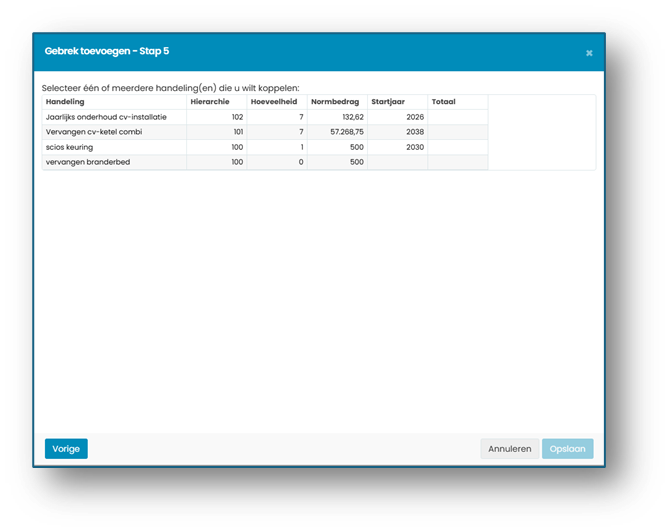Click Hoeveelheid 7 in Jaarlijks onderhoud row
670x532 pixels.
coord(301,117)
